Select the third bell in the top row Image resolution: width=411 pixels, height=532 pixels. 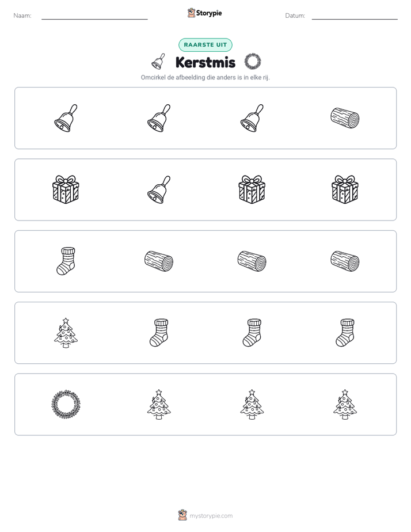coord(252,118)
